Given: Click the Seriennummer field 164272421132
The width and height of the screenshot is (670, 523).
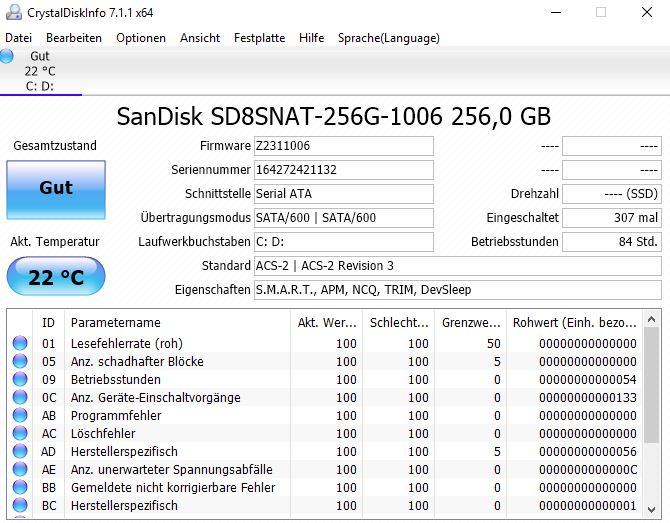Looking at the screenshot, I should [344, 170].
